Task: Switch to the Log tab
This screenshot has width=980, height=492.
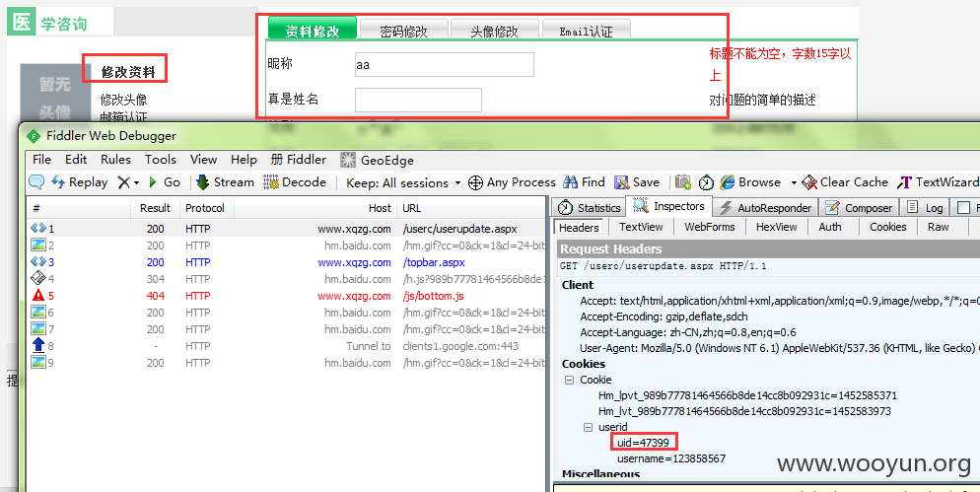Action: click(925, 208)
